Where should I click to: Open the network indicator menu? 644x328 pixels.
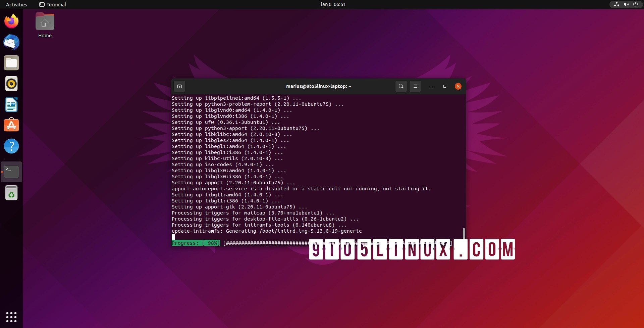pyautogui.click(x=616, y=4)
